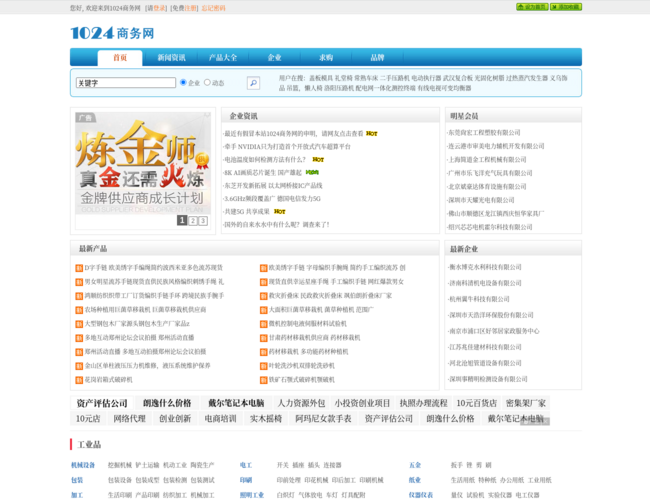Screen dimensions: 650x500
Task: Click the orange icon beside 大型钢包生产厂家
Action: 79,324
